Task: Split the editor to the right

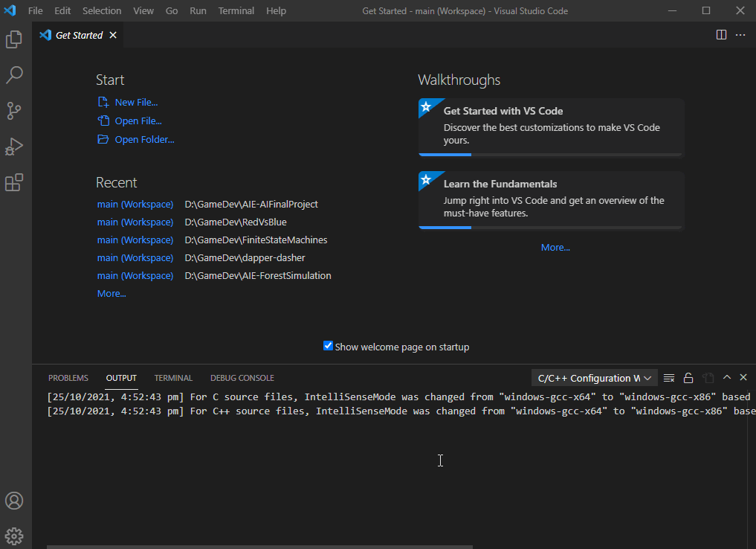Action: click(x=721, y=35)
